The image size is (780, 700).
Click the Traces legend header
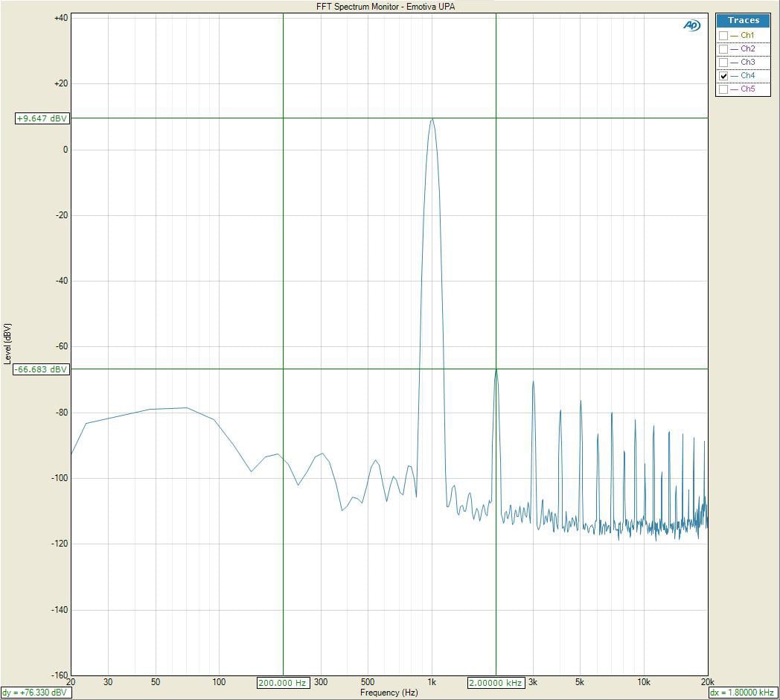click(x=743, y=20)
